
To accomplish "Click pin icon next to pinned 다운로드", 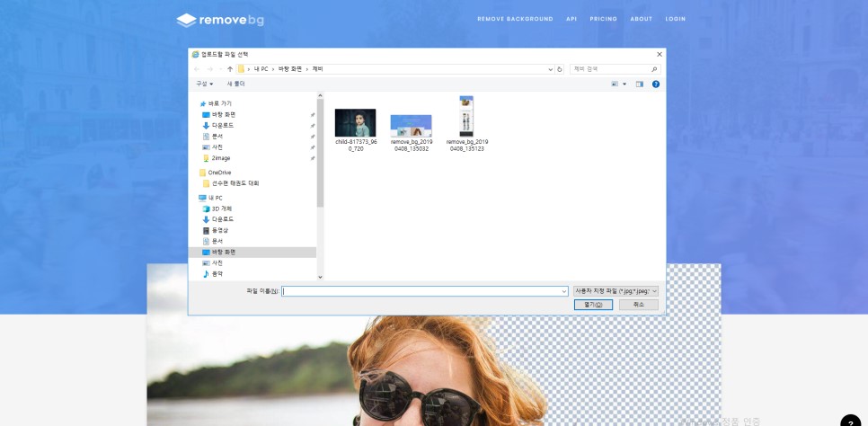I will [x=313, y=126].
